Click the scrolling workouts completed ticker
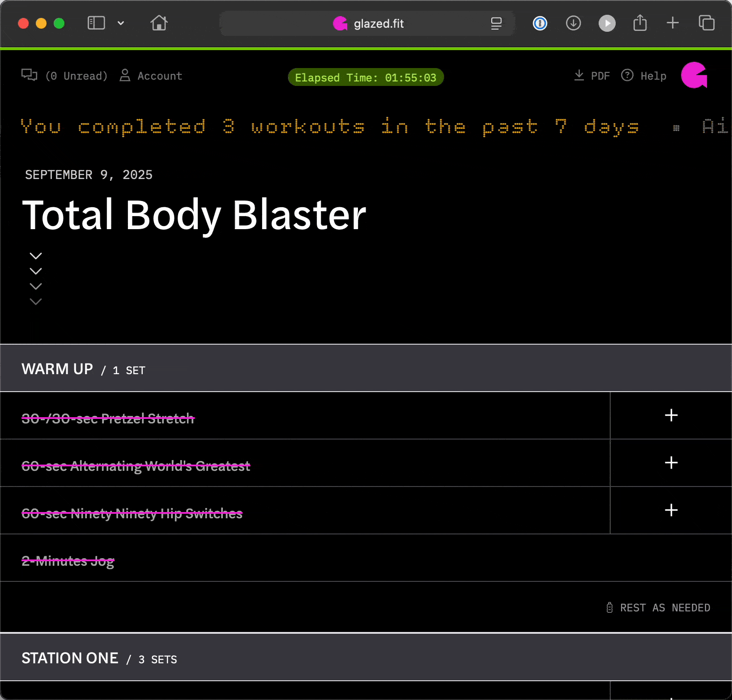Screen dimensions: 732x700 (x=330, y=127)
